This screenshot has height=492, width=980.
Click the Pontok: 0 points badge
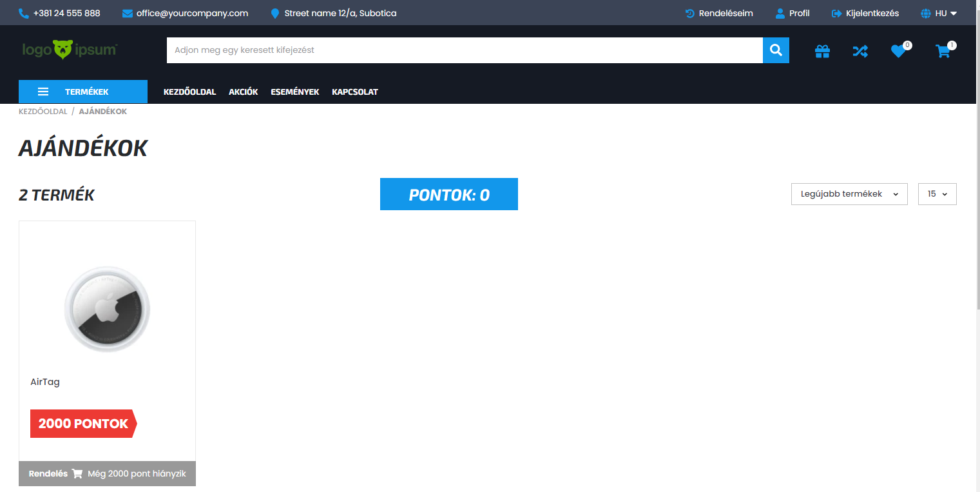(449, 194)
